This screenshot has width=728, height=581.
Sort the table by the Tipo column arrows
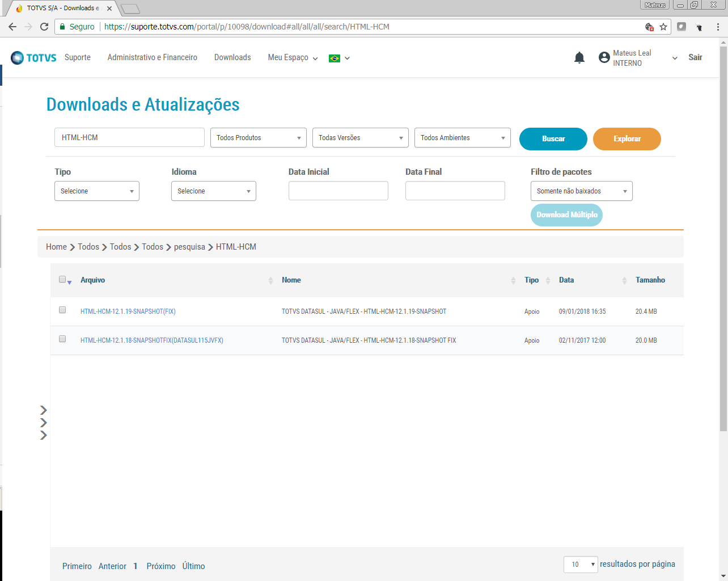pyautogui.click(x=548, y=280)
